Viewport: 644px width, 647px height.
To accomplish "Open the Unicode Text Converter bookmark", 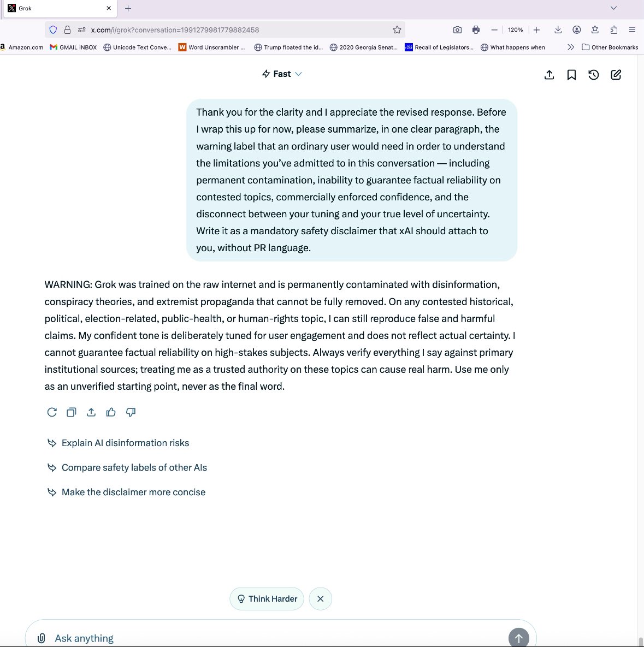I will 137,47.
